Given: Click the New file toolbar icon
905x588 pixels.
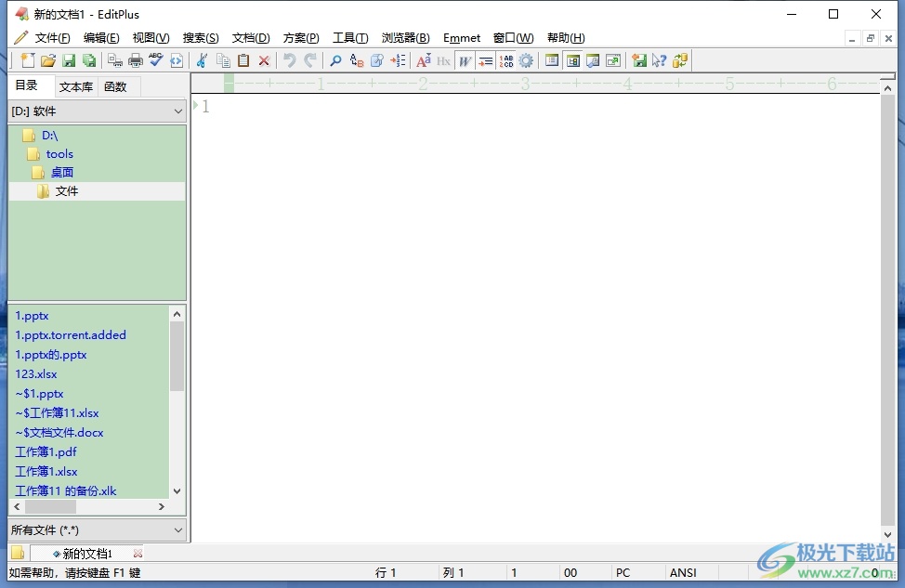Looking at the screenshot, I should pos(27,61).
